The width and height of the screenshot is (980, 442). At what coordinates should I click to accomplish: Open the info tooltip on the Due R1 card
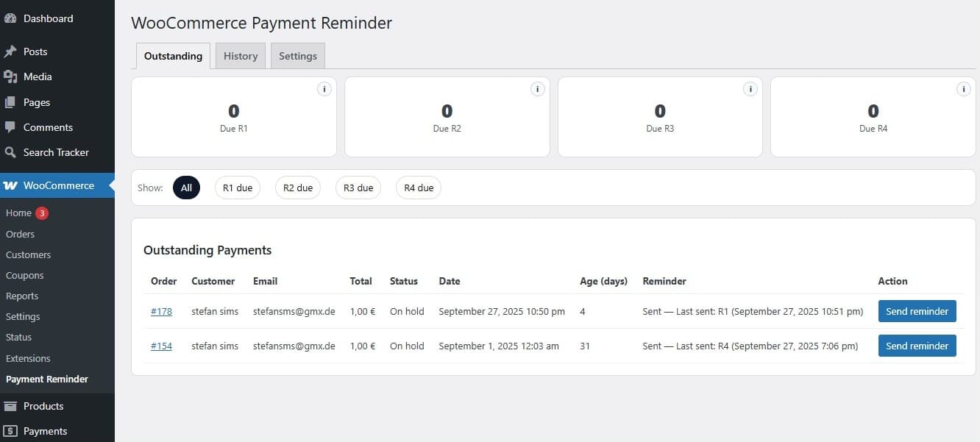[x=324, y=88]
